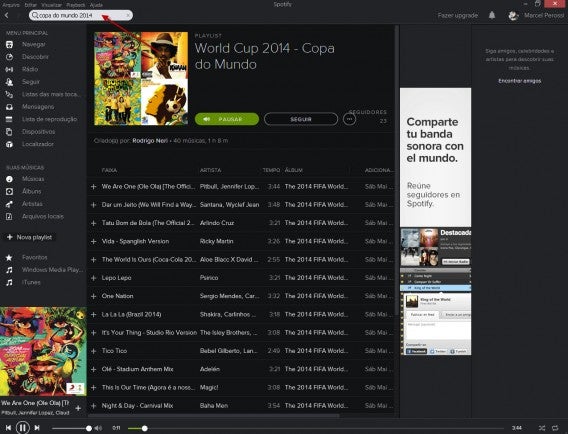
Task: Pause playback with bottom pause button
Action: (x=22, y=428)
